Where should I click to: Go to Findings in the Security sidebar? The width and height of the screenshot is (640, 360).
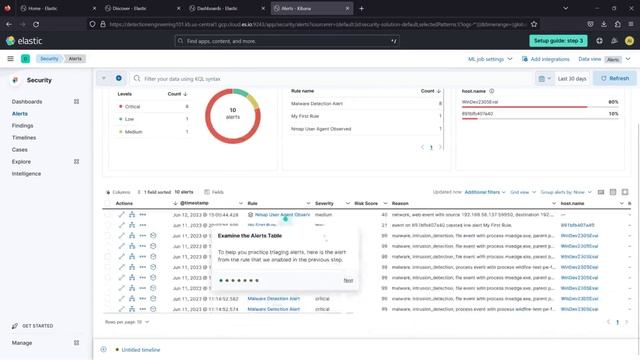pyautogui.click(x=22, y=126)
